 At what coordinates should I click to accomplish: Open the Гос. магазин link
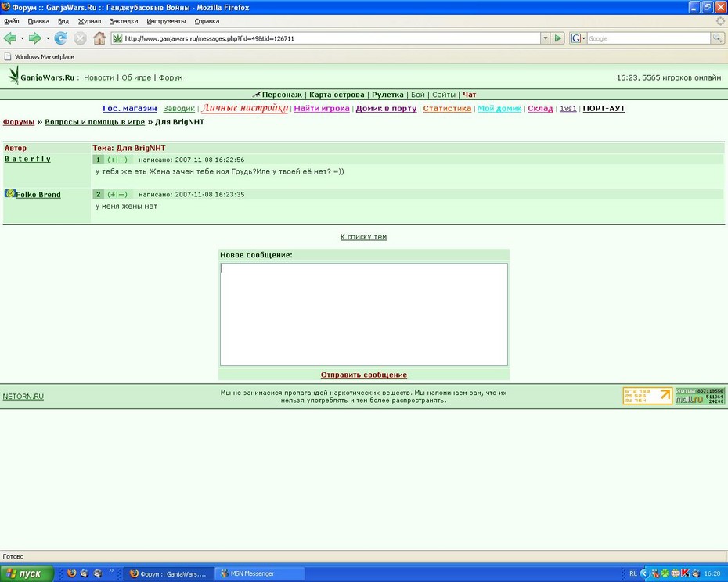point(129,108)
